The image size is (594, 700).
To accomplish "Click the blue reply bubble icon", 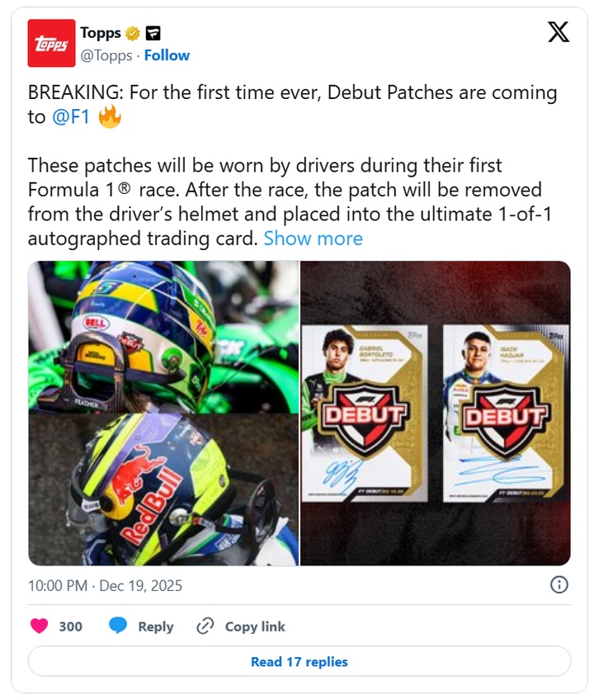I will (x=118, y=626).
